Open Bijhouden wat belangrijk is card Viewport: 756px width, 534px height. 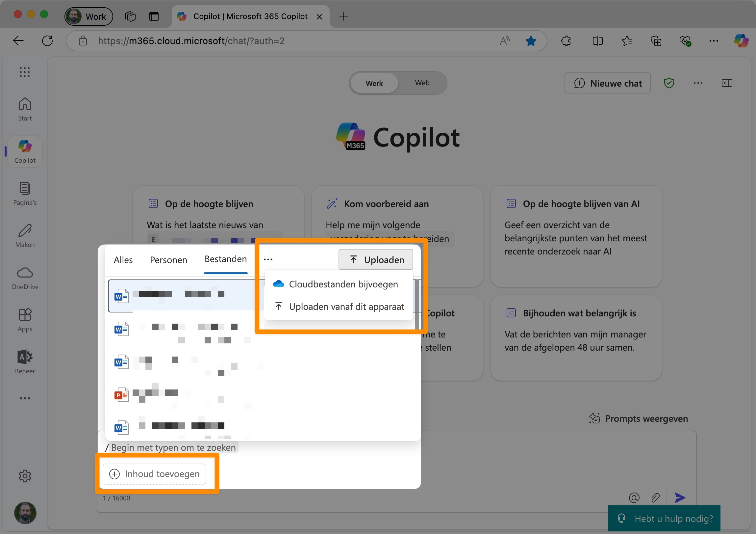click(576, 338)
